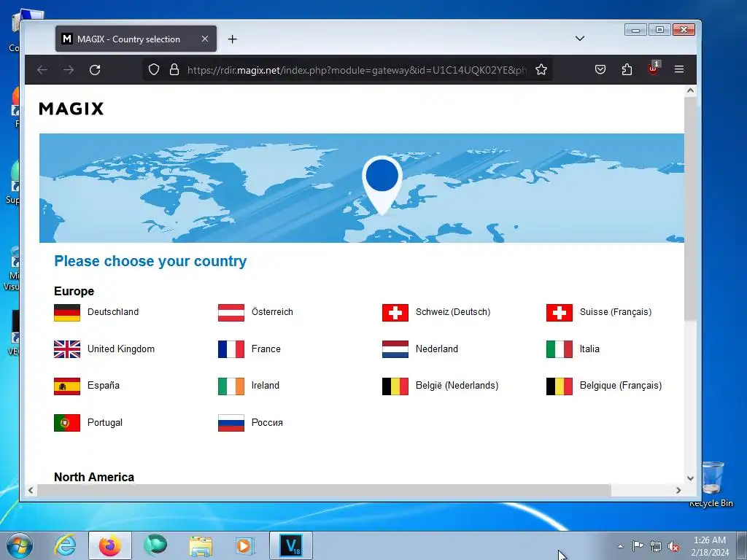The width and height of the screenshot is (747, 560).
Task: Choose Nederland text link
Action: pyautogui.click(x=436, y=349)
